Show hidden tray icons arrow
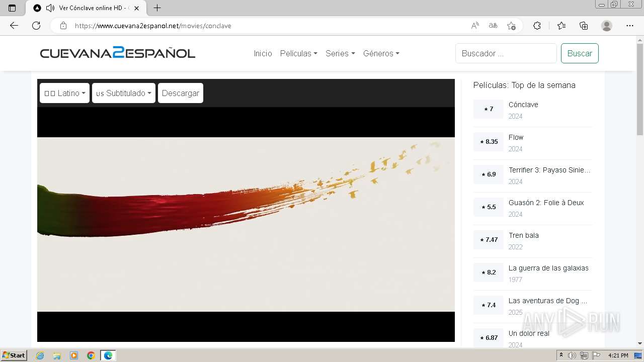Screen dimensions: 644x362 click(561, 355)
